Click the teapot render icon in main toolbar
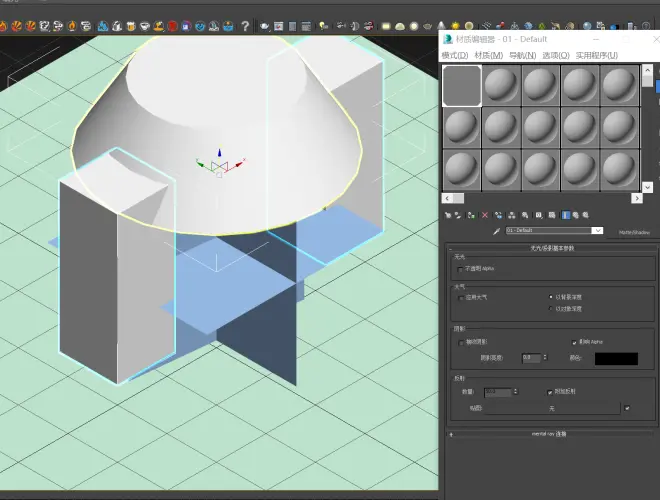Viewport: 660px width, 500px height. pos(264,26)
